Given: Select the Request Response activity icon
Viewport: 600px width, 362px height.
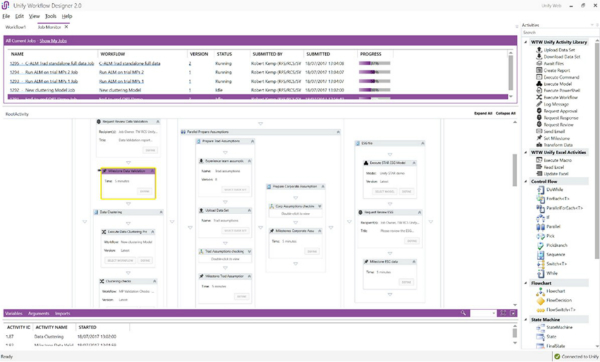Looking at the screenshot, I should [x=539, y=118].
